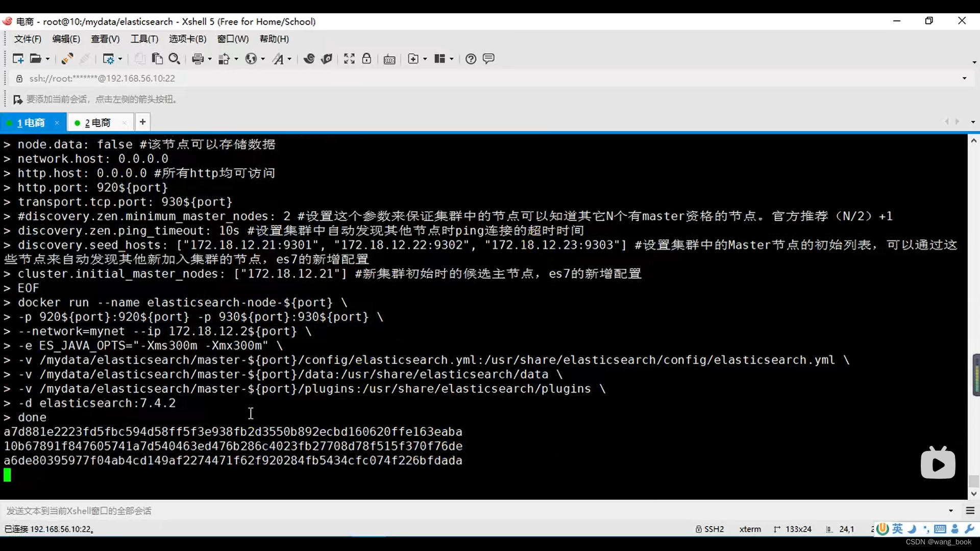This screenshot has width=980, height=551.
Task: Click the New Session toolbar icon
Action: 18,59
